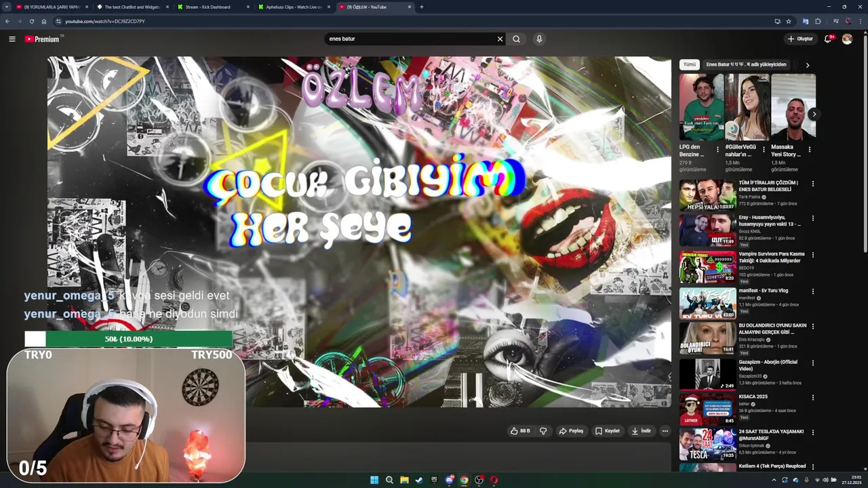The width and height of the screenshot is (868, 488).
Task: Like the video (88 B thumbs up)
Action: [520, 430]
